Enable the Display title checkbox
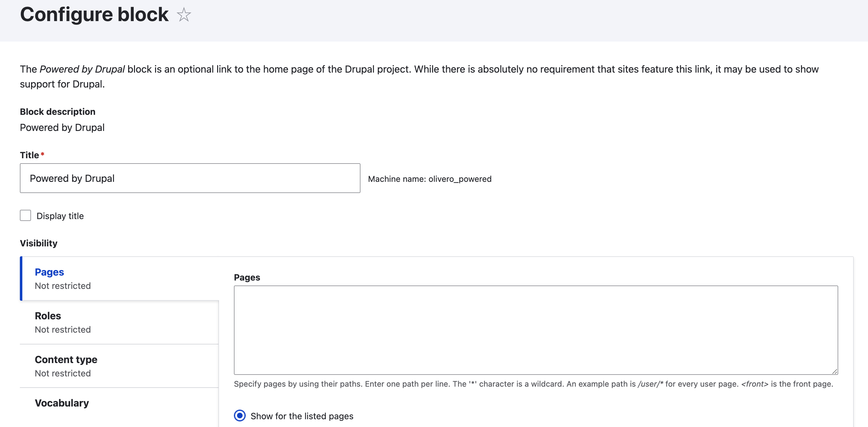 coord(25,215)
